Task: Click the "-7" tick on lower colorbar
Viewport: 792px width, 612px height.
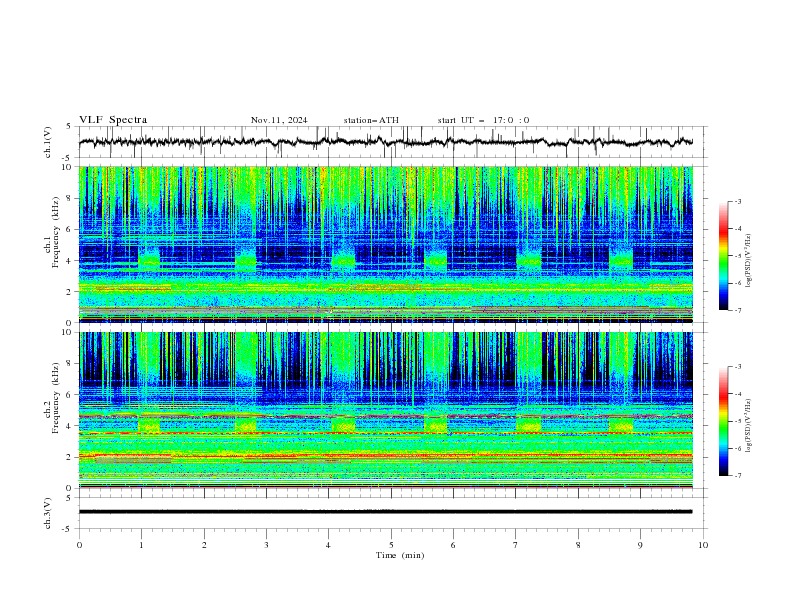Action: [x=737, y=475]
